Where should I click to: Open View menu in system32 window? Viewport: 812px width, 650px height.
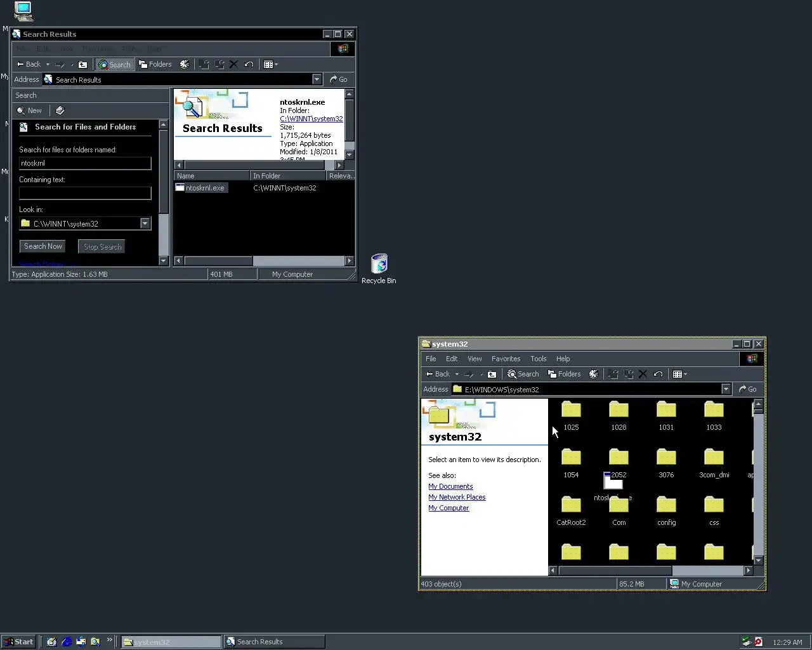pos(475,359)
